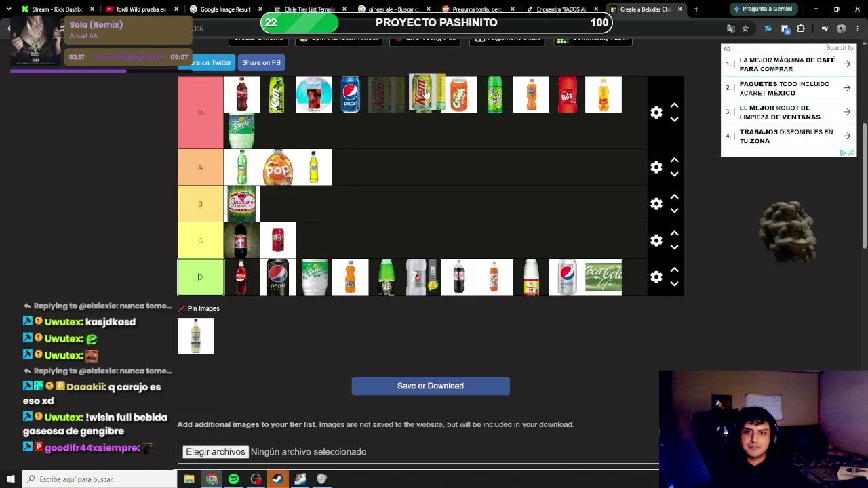Open the Chrome profile avatar

842,28
